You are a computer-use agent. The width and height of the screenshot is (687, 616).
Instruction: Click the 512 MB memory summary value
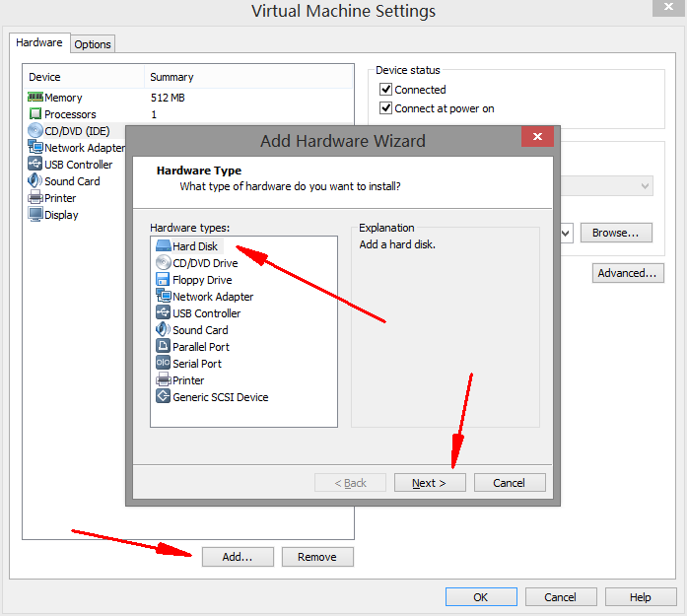[168, 98]
